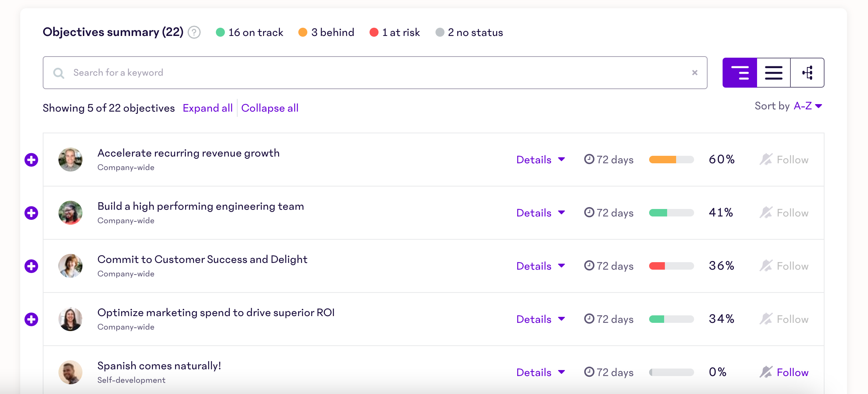
Task: Expand Build a high performing engineering team
Action: click(x=31, y=213)
